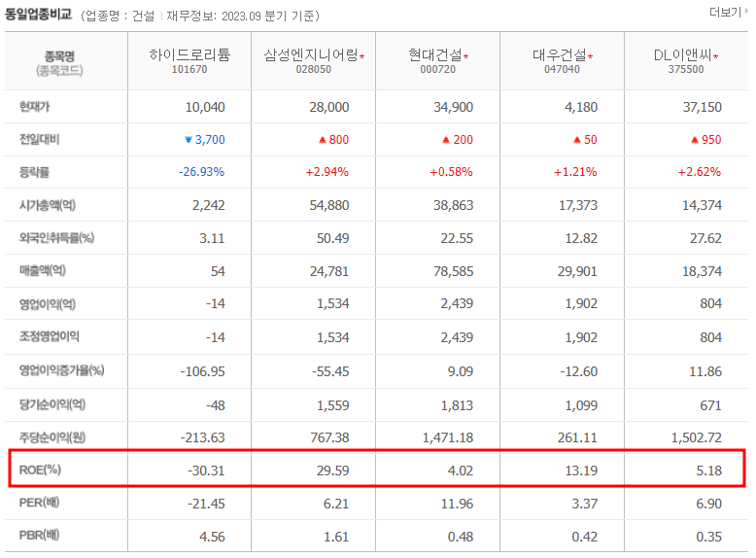Select revenue value 29,901
This screenshot has height=558, width=756.
(x=577, y=271)
